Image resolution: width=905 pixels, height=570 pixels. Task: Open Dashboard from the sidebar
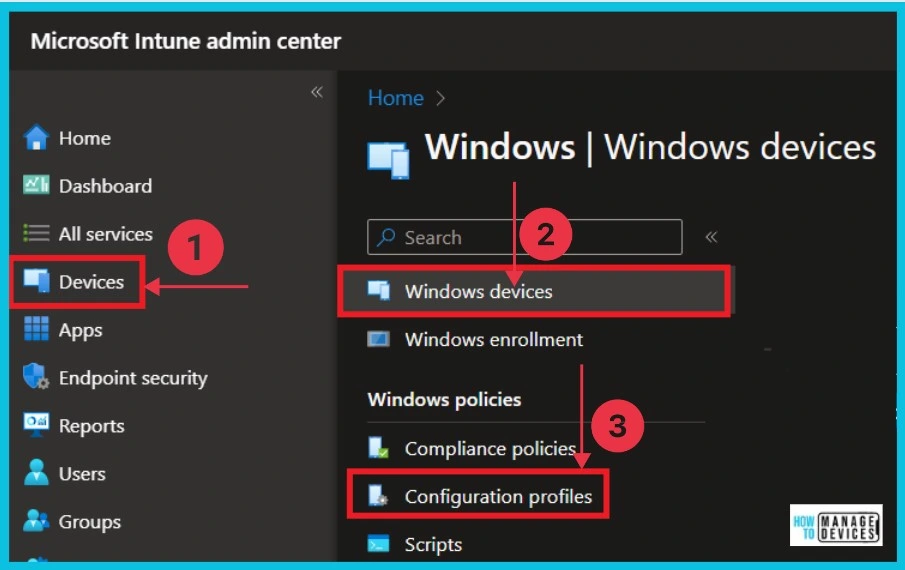pos(105,186)
